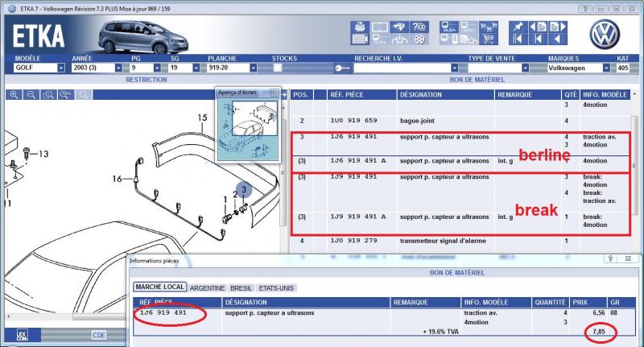Click the 100% zoom magnifier icon
The image size is (644, 347).
pos(66,95)
